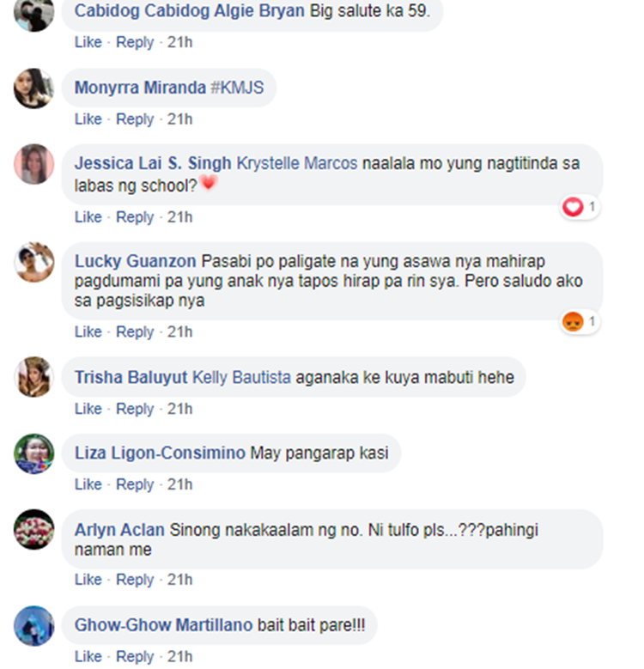Open the 21h timestamp on Ghow-Ghow's comment

pyautogui.click(x=179, y=657)
